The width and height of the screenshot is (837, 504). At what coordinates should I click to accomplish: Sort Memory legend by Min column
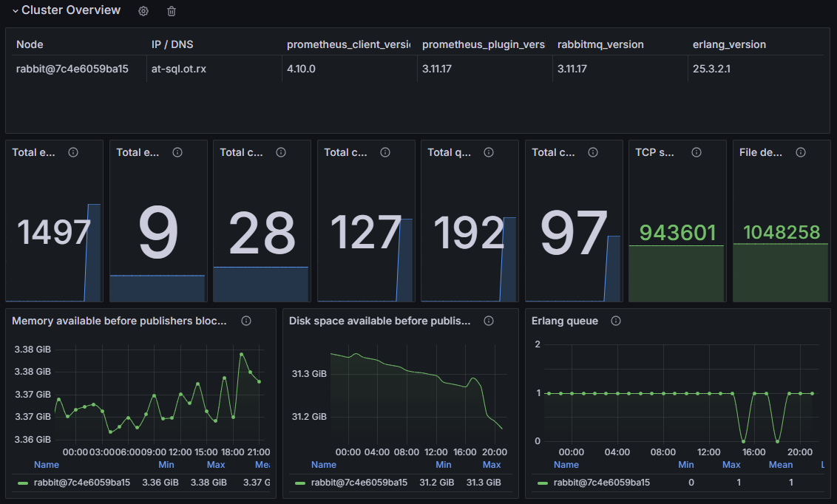point(166,465)
